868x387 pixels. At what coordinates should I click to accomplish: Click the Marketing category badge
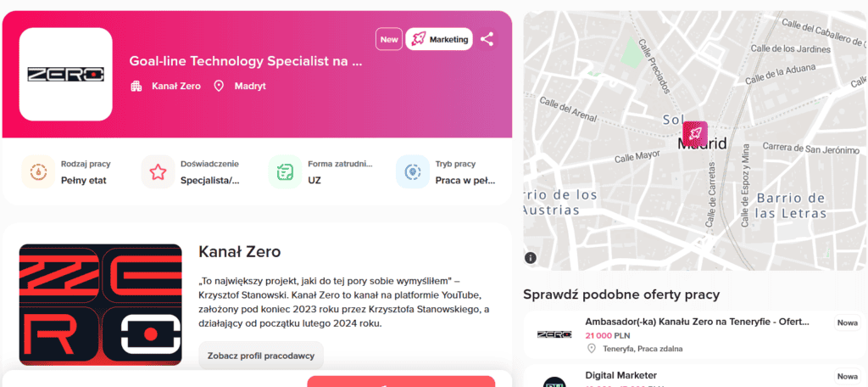439,39
